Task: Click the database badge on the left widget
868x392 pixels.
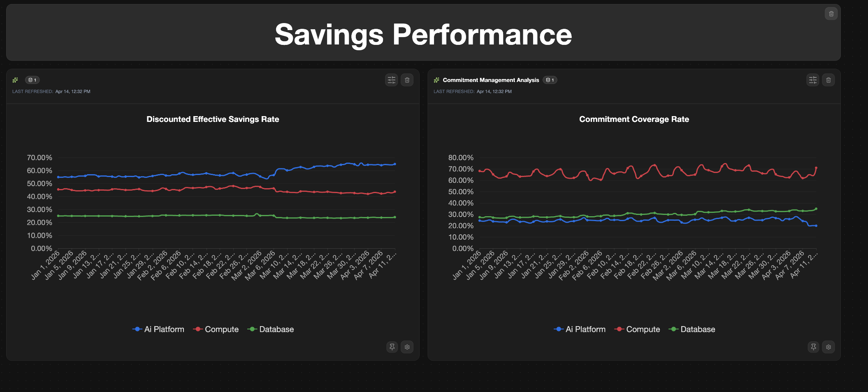Action: pyautogui.click(x=32, y=80)
